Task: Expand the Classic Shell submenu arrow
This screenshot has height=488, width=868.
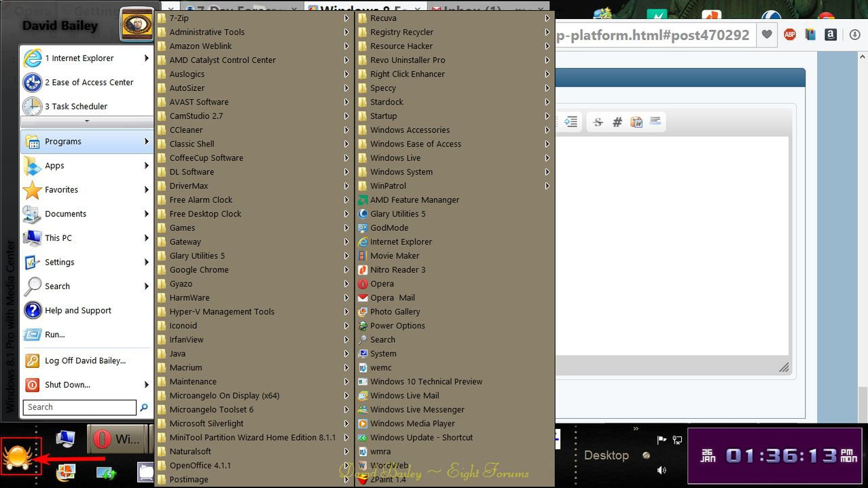Action: (x=346, y=144)
